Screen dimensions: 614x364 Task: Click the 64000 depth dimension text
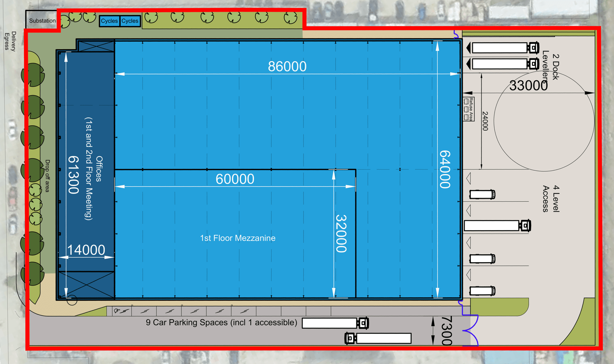(445, 169)
